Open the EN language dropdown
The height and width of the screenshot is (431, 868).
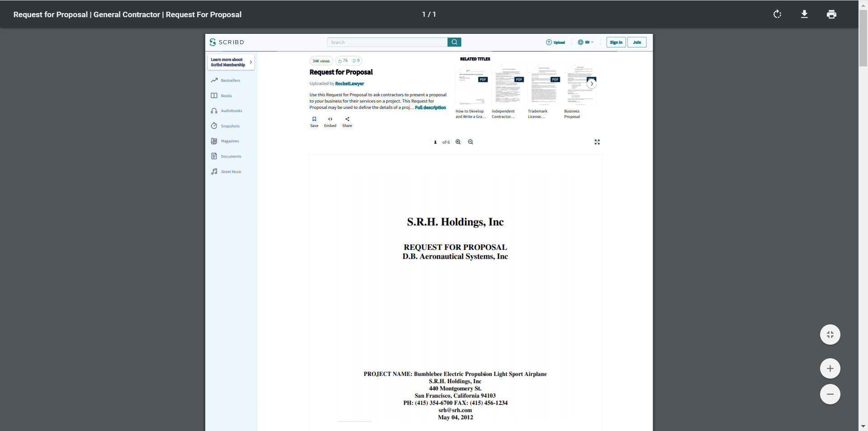tap(585, 42)
